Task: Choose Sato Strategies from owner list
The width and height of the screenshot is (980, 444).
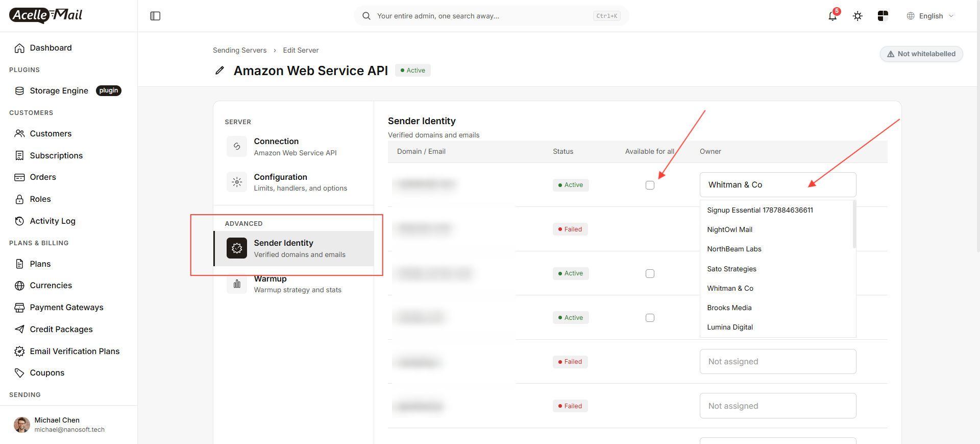Action: coord(777,269)
